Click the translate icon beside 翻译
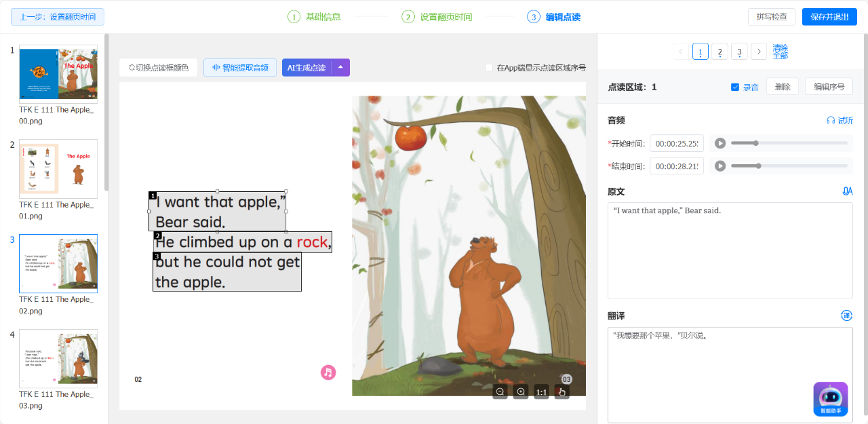The image size is (868, 424). [846, 315]
